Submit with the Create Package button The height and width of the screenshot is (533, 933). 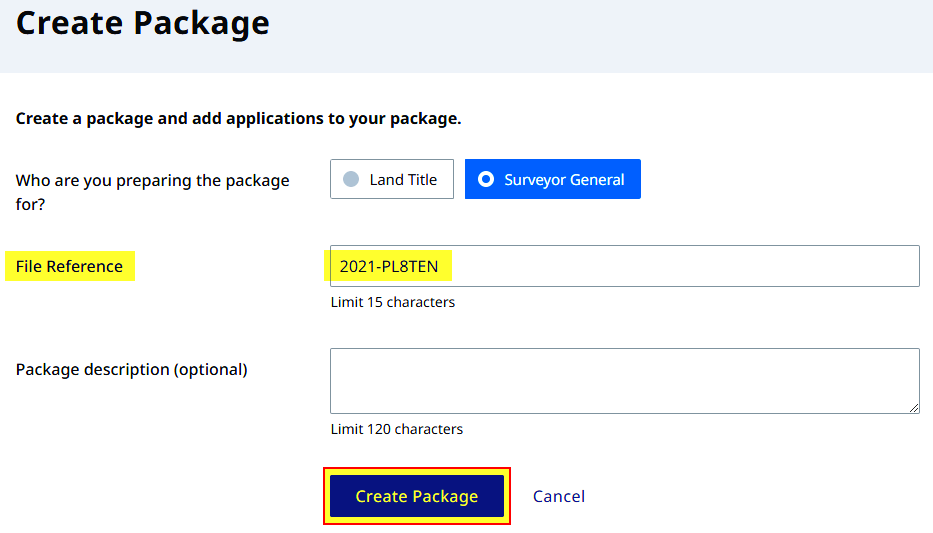[417, 496]
